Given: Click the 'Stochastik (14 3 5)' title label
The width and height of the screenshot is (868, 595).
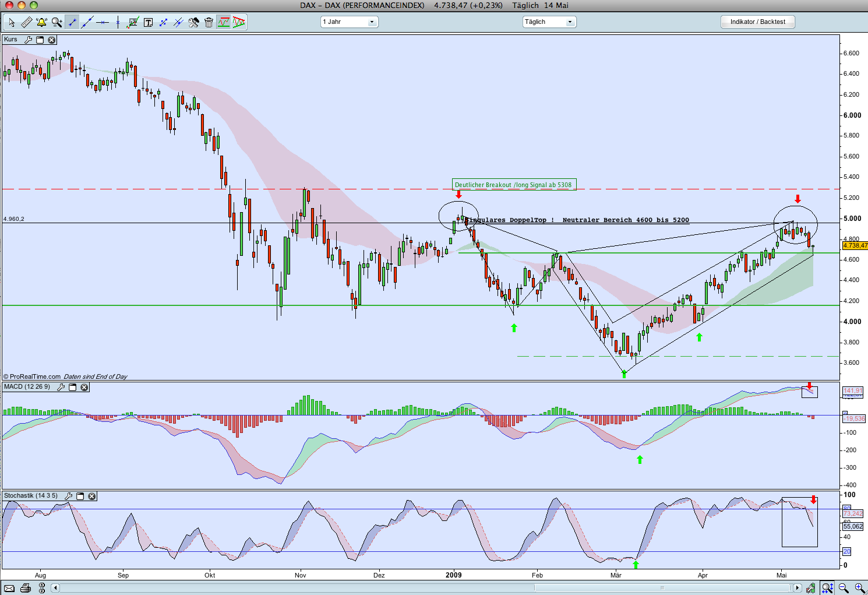Looking at the screenshot, I should (x=31, y=496).
